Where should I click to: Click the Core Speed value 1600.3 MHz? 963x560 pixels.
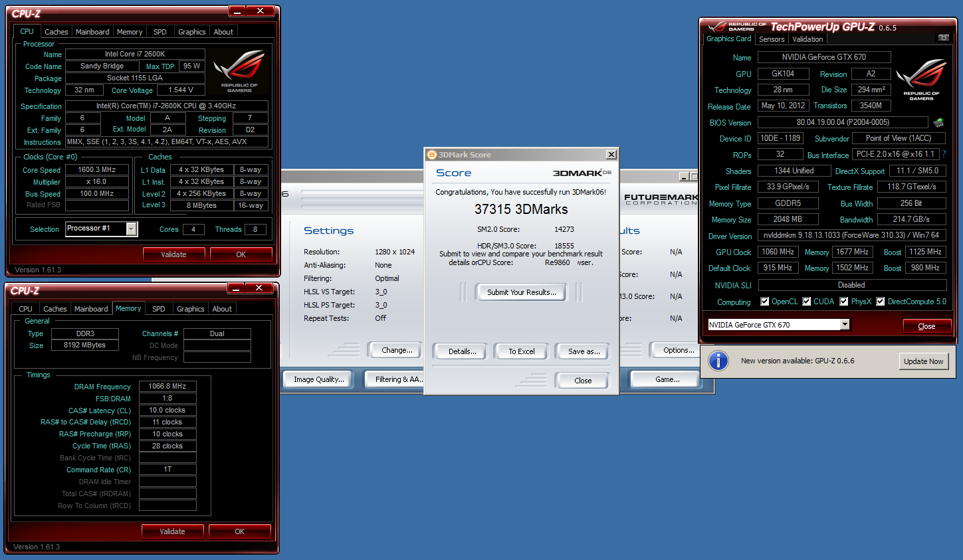pos(97,169)
